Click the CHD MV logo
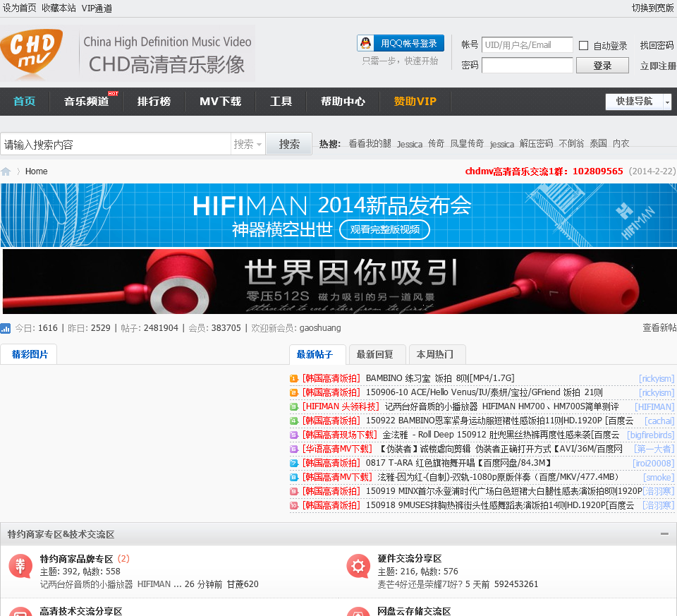 [x=32, y=54]
